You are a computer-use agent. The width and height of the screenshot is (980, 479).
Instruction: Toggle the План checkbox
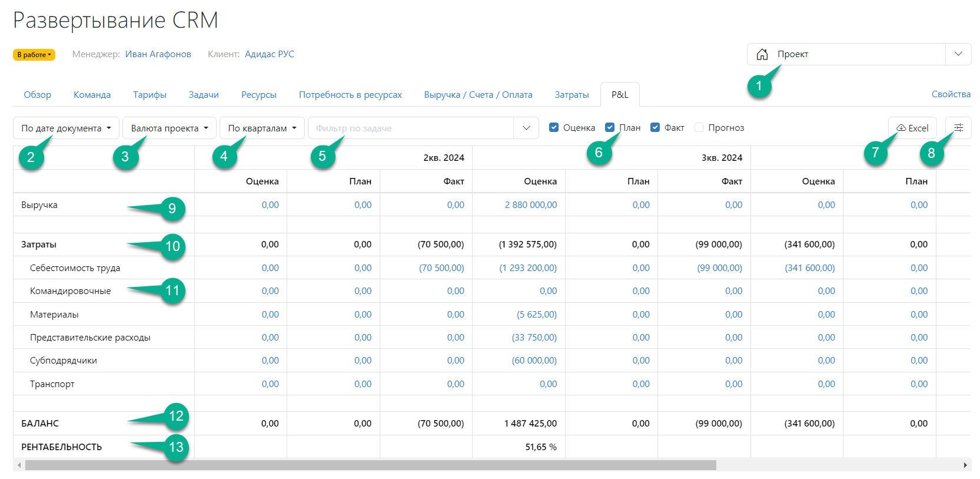[610, 127]
